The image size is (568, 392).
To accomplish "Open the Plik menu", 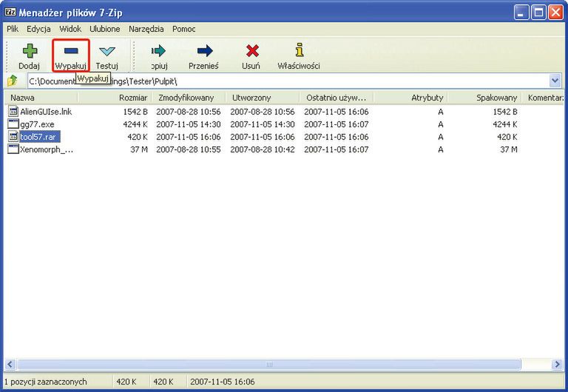I will (13, 29).
